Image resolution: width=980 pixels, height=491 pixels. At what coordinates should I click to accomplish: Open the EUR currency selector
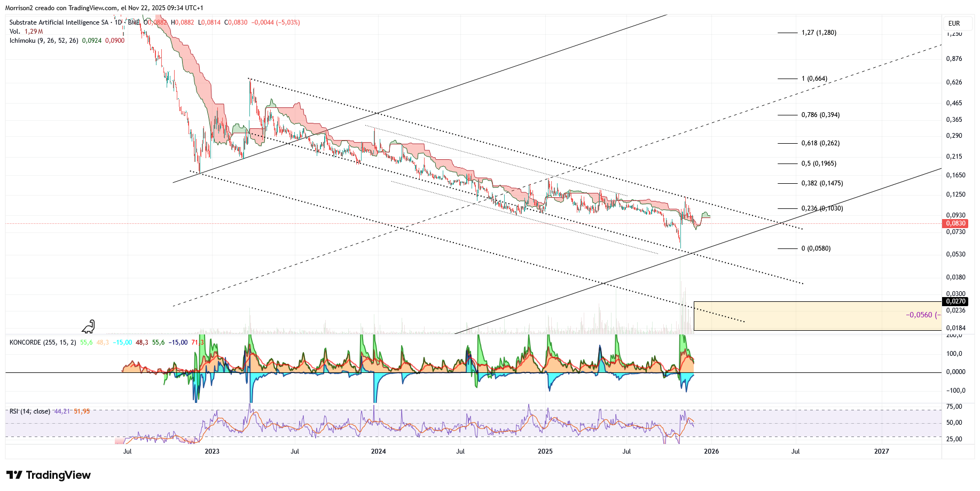tap(954, 24)
